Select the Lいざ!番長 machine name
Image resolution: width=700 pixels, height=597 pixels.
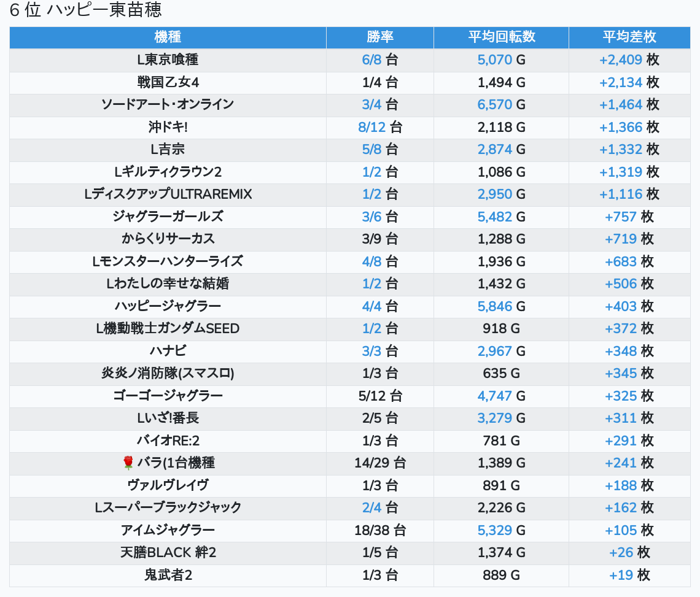[x=168, y=418]
